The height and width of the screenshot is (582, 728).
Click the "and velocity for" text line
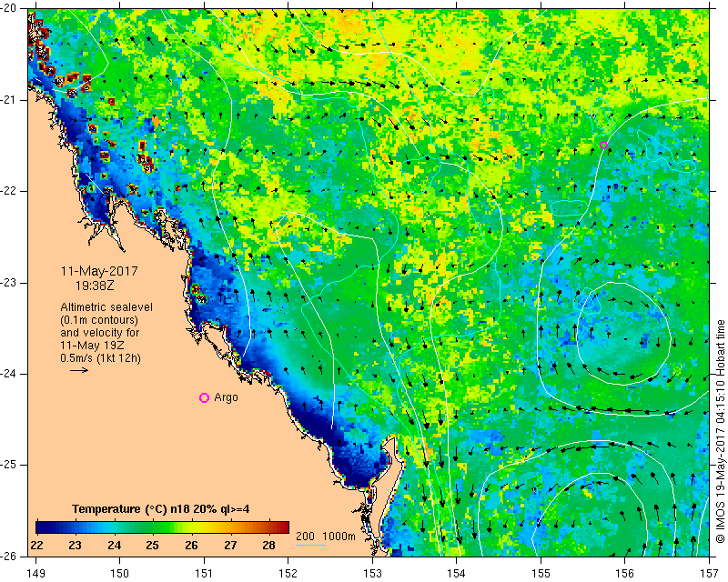pyautogui.click(x=100, y=333)
